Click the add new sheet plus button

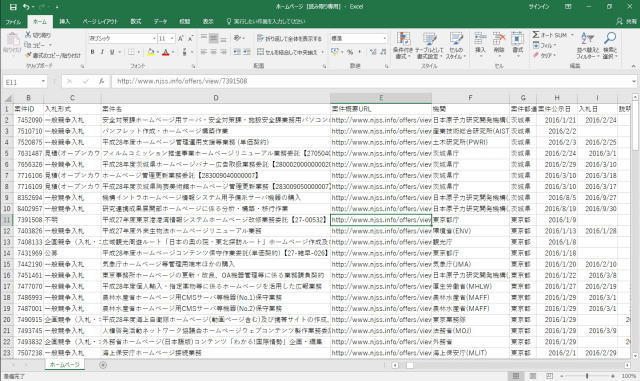(103, 365)
